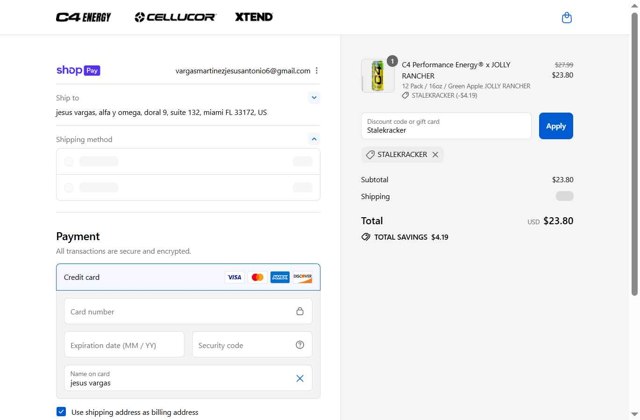Clear the Name on card field
640x420 pixels.
pyautogui.click(x=300, y=378)
